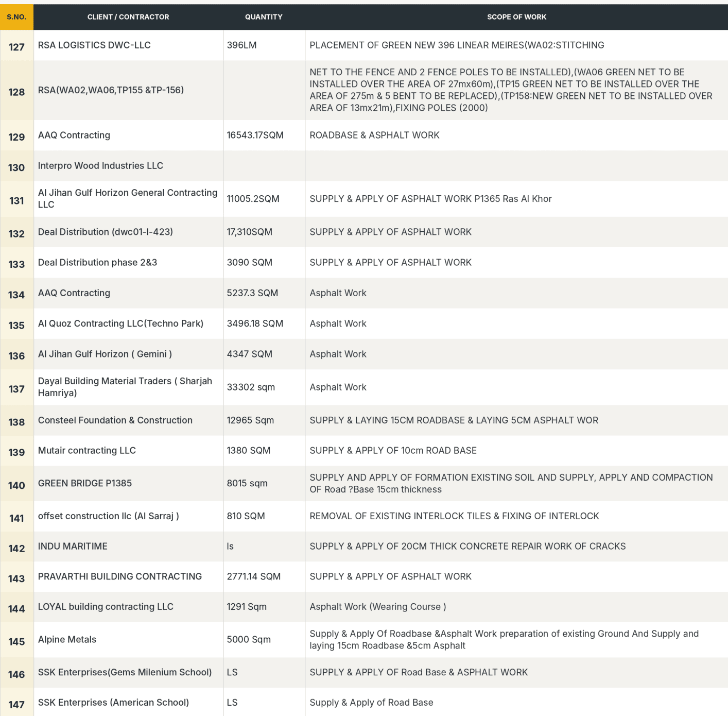Screen dimensions: 728x716
Task: Click SSK Enterprises(Gems Milenium School)
Action: 125,672
